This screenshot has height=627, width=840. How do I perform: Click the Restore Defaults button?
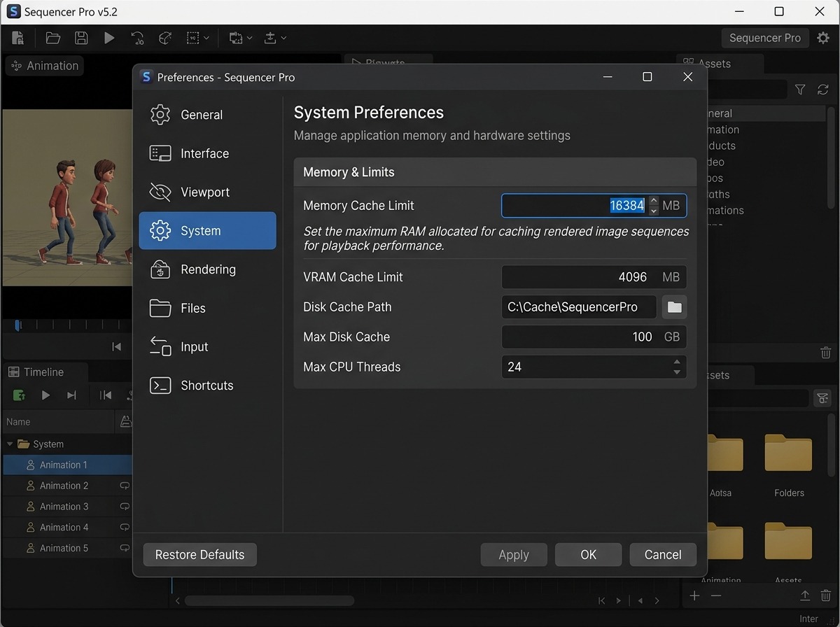click(x=199, y=555)
